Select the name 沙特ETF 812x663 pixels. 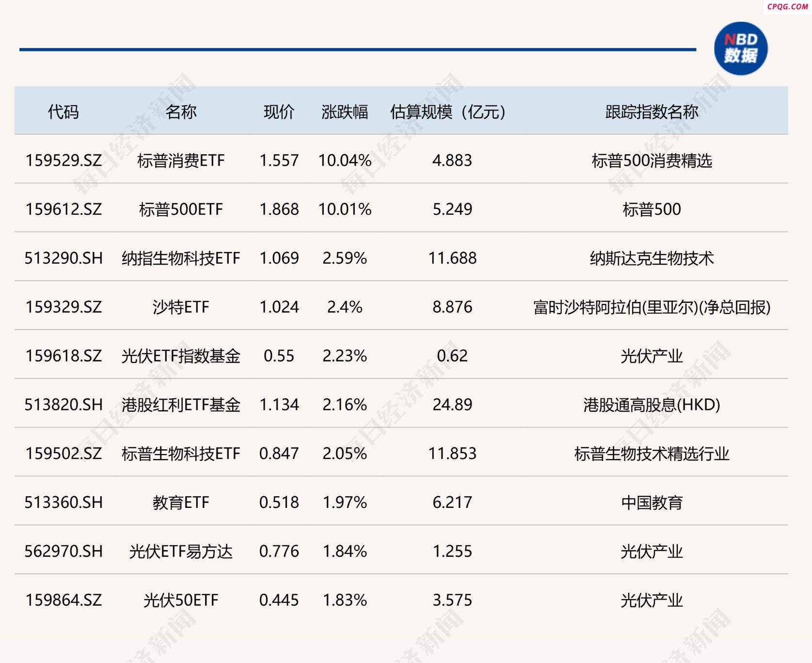tap(181, 307)
